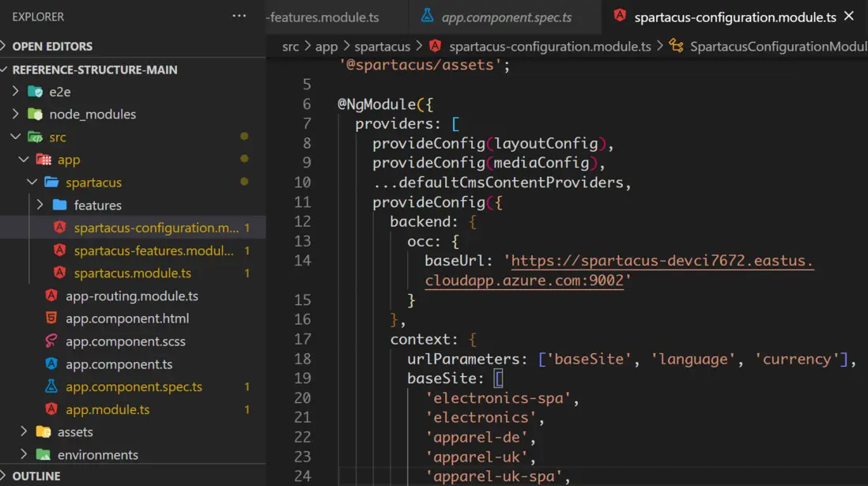Click the Angular icon of spartacus.module.ts
This screenshot has width=868, height=486.
[x=59, y=273]
